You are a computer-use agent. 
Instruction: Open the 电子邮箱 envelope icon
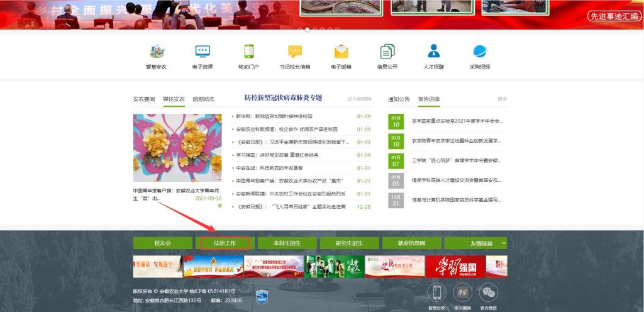click(x=341, y=52)
